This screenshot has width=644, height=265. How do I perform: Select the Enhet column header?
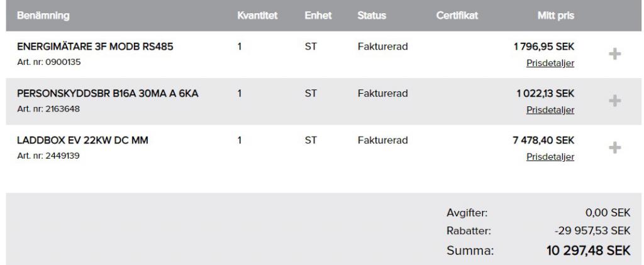click(318, 15)
